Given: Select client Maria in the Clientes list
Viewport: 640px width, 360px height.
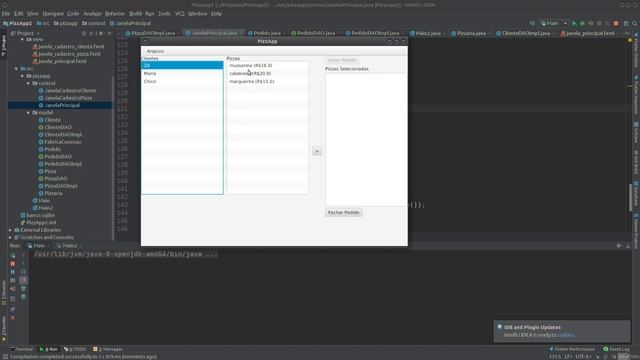Looking at the screenshot, I should tap(182, 73).
